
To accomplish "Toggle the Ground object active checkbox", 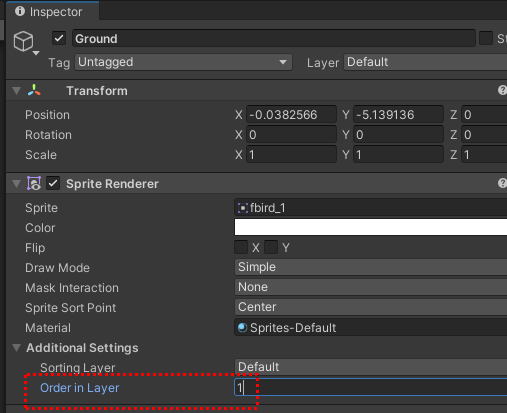I will pyautogui.click(x=59, y=38).
